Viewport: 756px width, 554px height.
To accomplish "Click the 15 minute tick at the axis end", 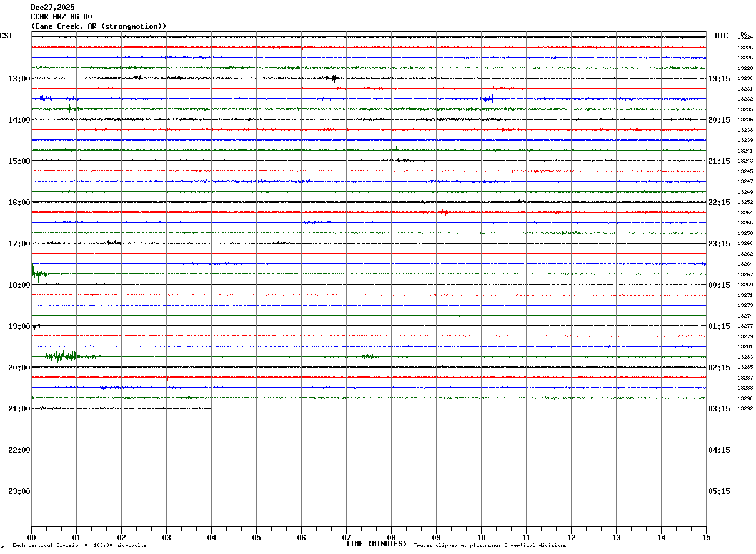I will 706,537.
